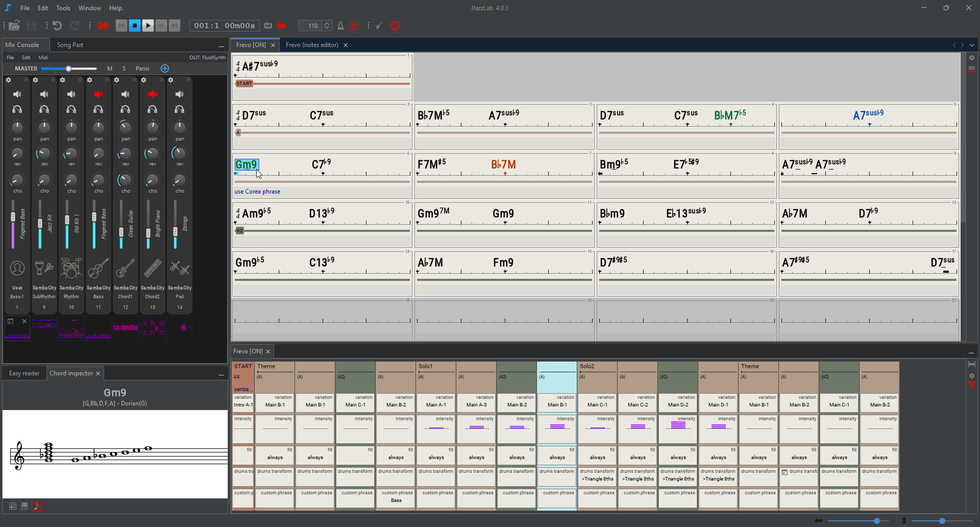Click the master Mute M button

click(x=110, y=68)
